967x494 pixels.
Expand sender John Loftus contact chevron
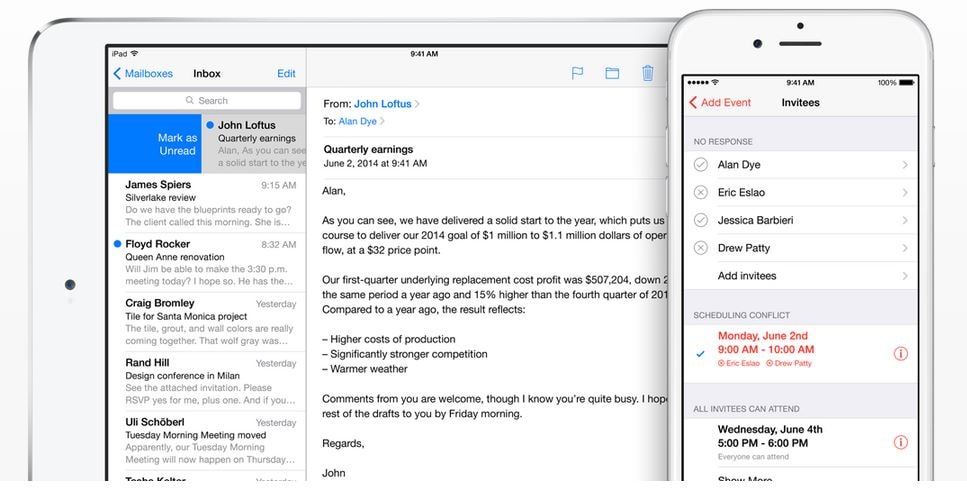[417, 104]
